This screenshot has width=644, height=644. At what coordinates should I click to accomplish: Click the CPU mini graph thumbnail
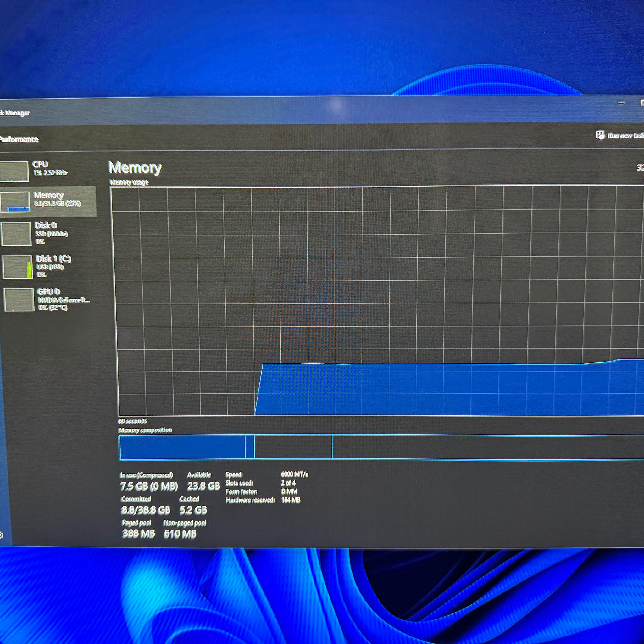pyautogui.click(x=14, y=171)
